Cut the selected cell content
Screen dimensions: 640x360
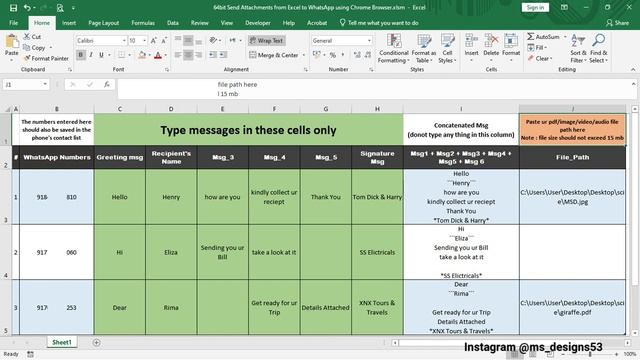32,37
